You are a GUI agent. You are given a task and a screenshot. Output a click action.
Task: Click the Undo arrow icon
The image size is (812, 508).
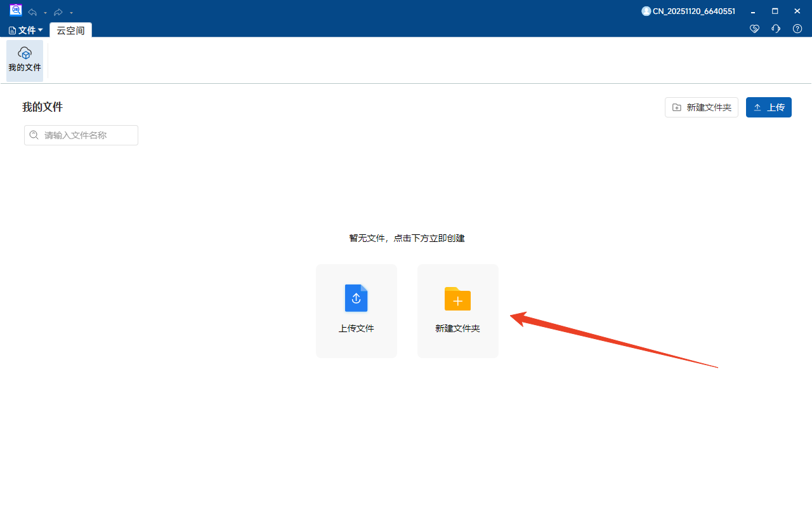(x=32, y=12)
